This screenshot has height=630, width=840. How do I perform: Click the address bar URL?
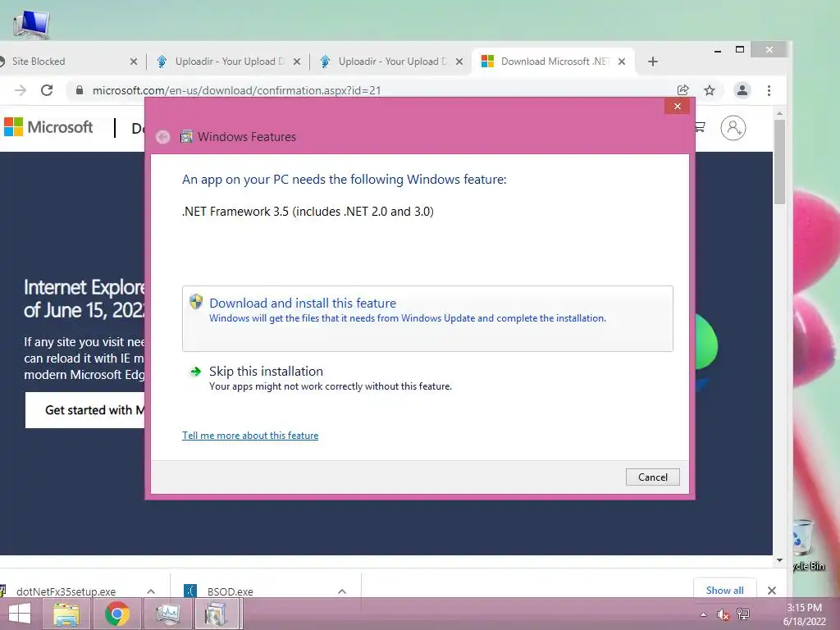pos(236,90)
